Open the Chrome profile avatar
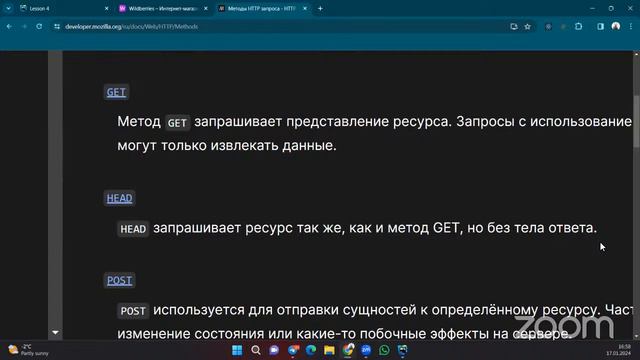This screenshot has height=360, width=640. click(x=616, y=27)
